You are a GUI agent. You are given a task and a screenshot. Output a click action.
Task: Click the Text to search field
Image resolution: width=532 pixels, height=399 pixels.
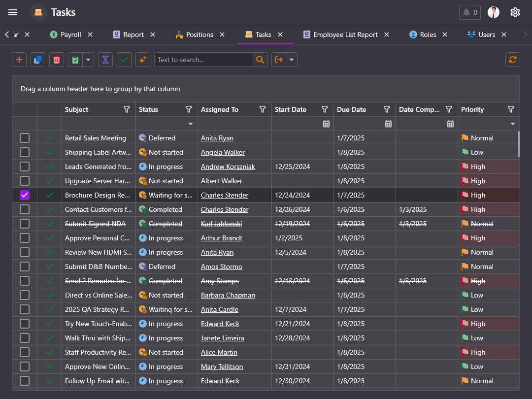(x=203, y=60)
